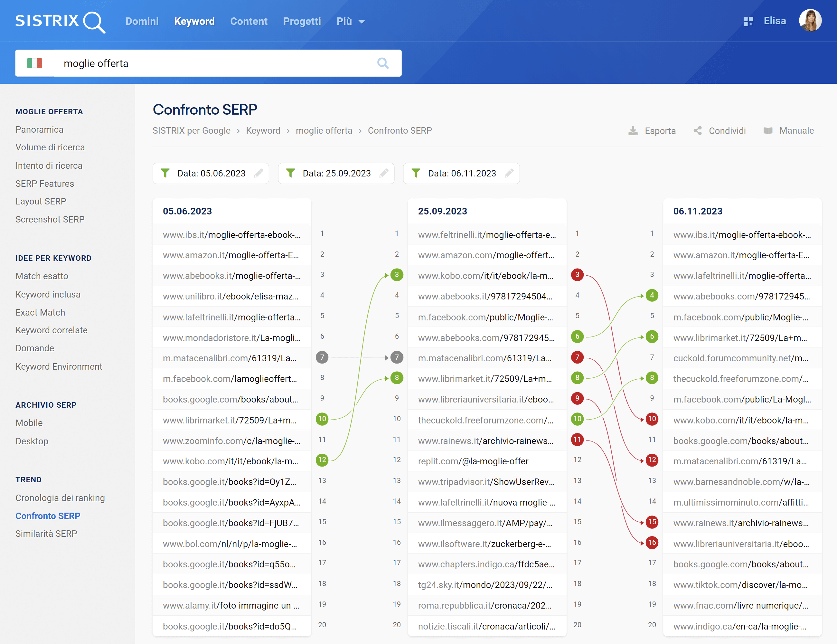The image size is (837, 644).
Task: Open SERP Features in sidebar
Action: [45, 184]
